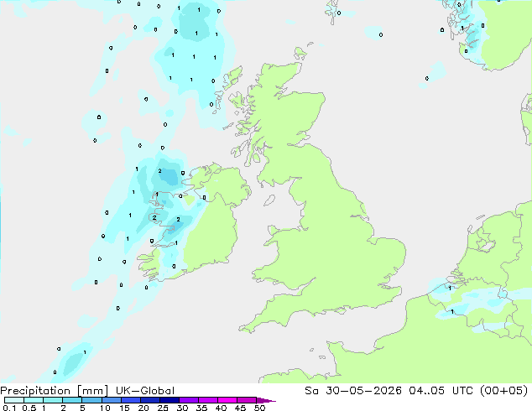Click the over-50 arrow tip of legend
The height and width of the screenshot is (411, 532).
[x=266, y=400]
